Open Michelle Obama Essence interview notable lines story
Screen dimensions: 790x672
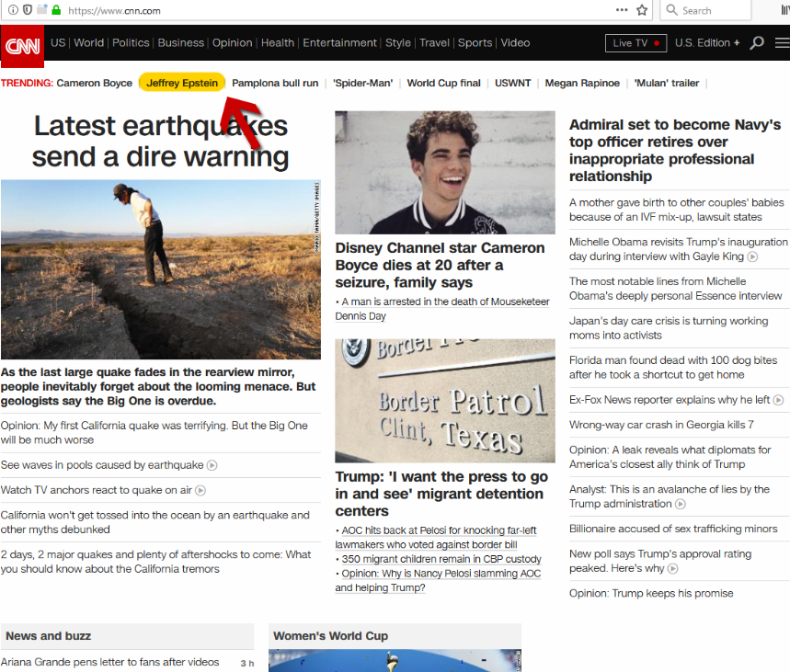coord(676,289)
